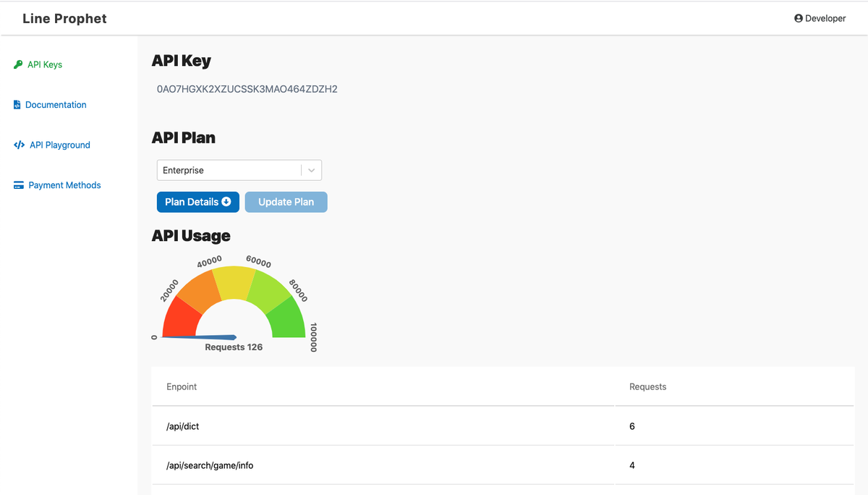Click the download arrow icon on Plan Details
This screenshot has width=868, height=495.
click(226, 202)
